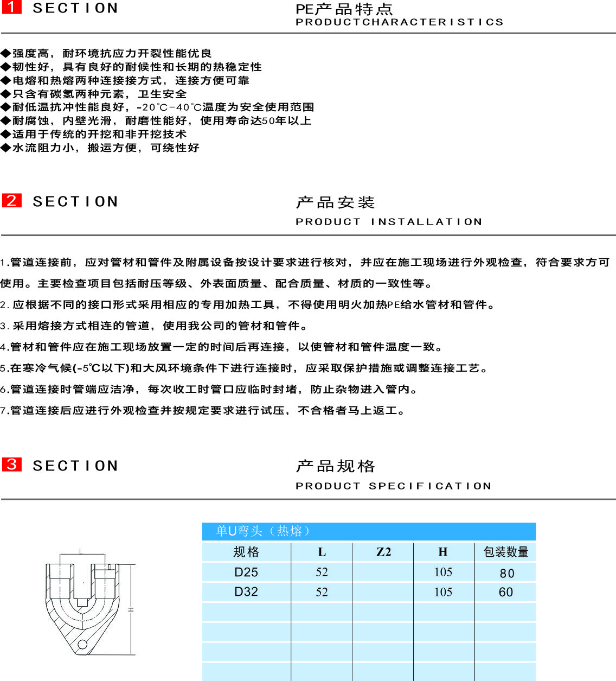
Task: Select the D32 row specification cell
Action: (x=246, y=592)
